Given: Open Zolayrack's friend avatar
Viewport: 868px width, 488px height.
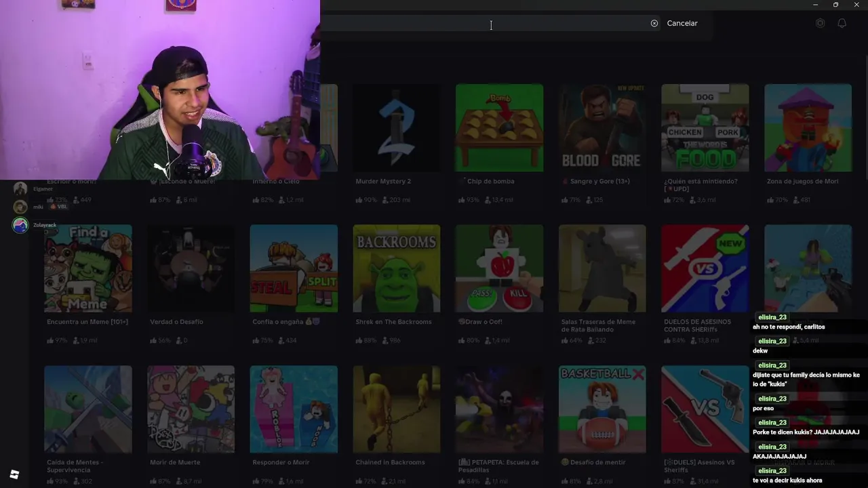Looking at the screenshot, I should point(20,225).
